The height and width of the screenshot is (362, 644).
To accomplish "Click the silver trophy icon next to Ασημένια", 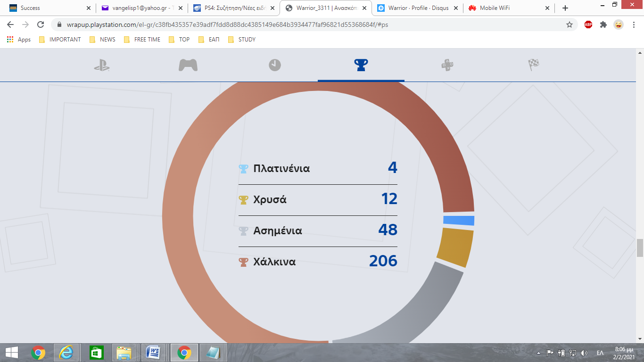I will point(243,230).
